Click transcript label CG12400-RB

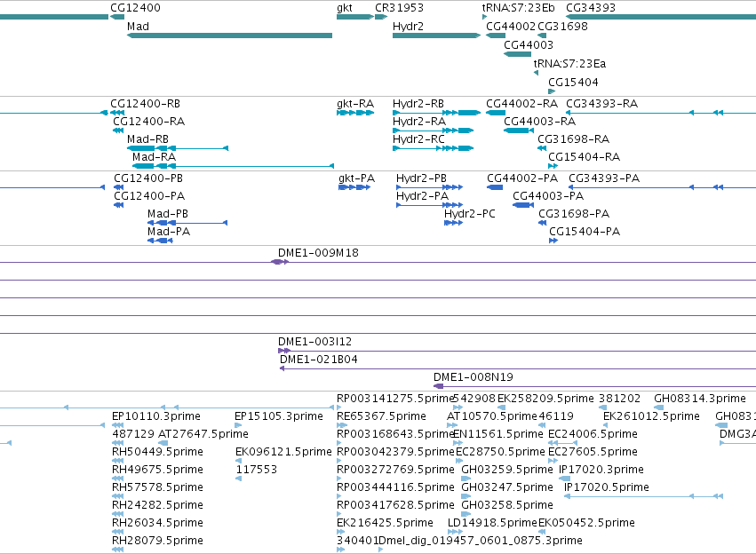pyautogui.click(x=145, y=104)
